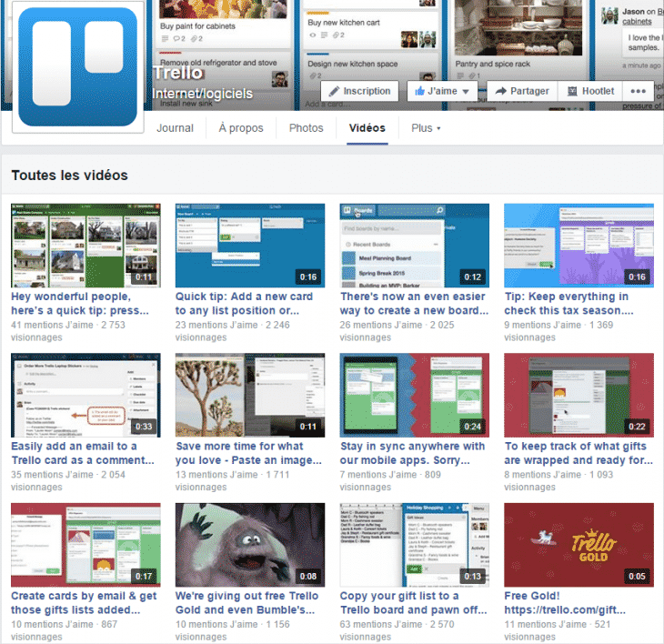
Task: Open the J'aime dropdown arrow
Action: click(466, 92)
